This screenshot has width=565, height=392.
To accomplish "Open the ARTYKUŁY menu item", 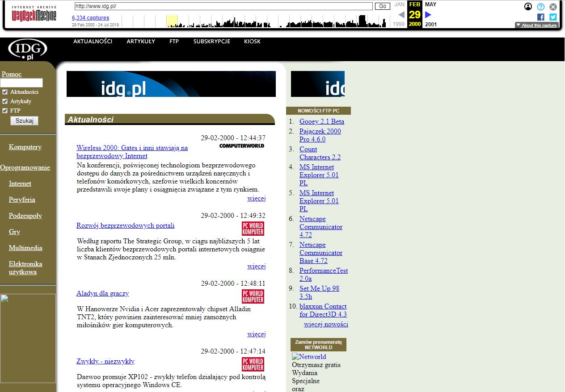I will pyautogui.click(x=141, y=42).
